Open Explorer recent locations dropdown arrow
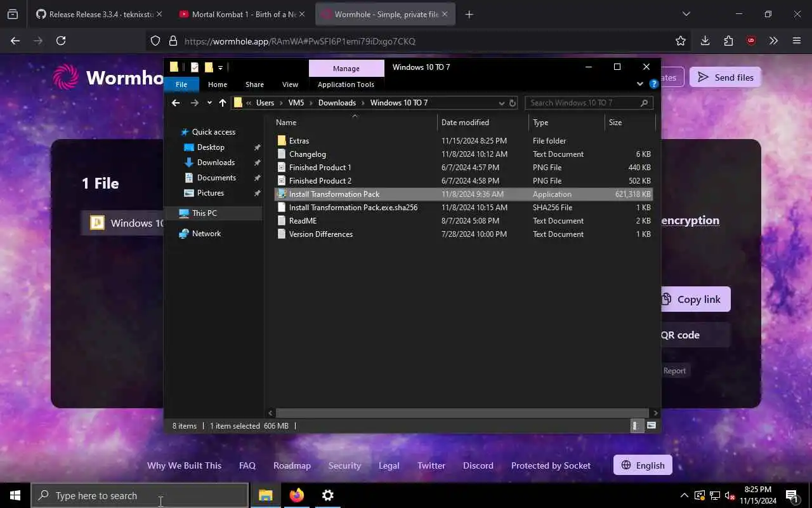Viewport: 812px width, 508px height. point(209,103)
